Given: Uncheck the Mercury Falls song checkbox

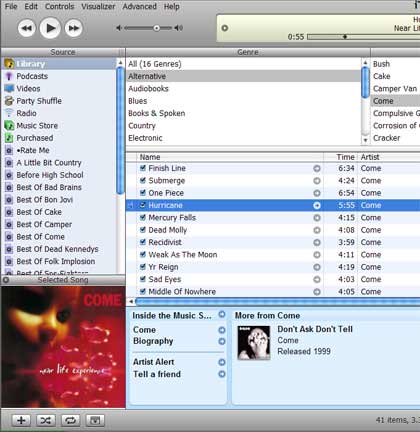Looking at the screenshot, I should [143, 217].
